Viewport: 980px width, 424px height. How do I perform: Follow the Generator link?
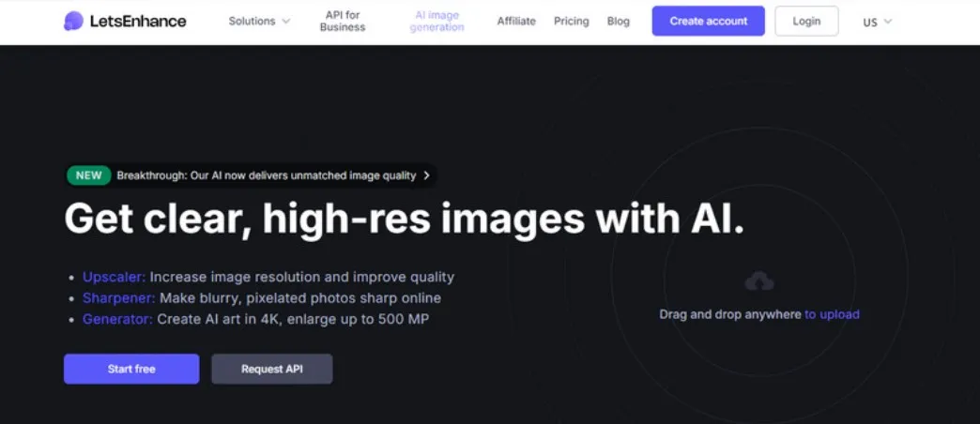point(117,319)
